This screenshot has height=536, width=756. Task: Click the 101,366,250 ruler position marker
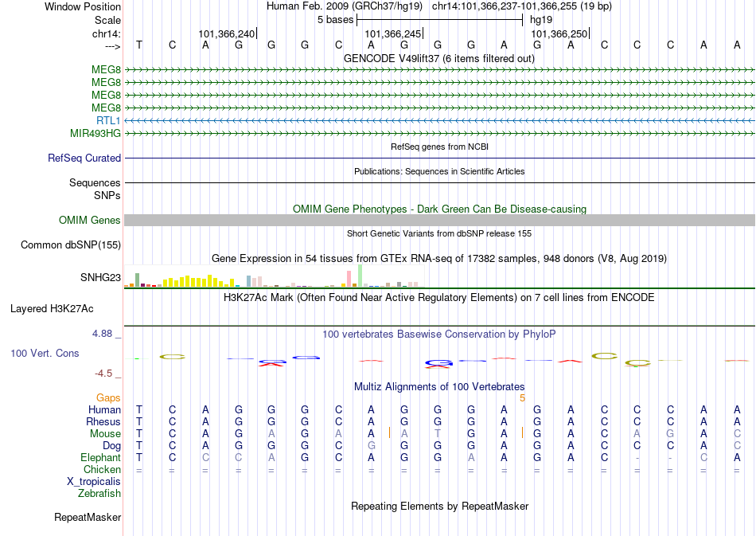[559, 33]
